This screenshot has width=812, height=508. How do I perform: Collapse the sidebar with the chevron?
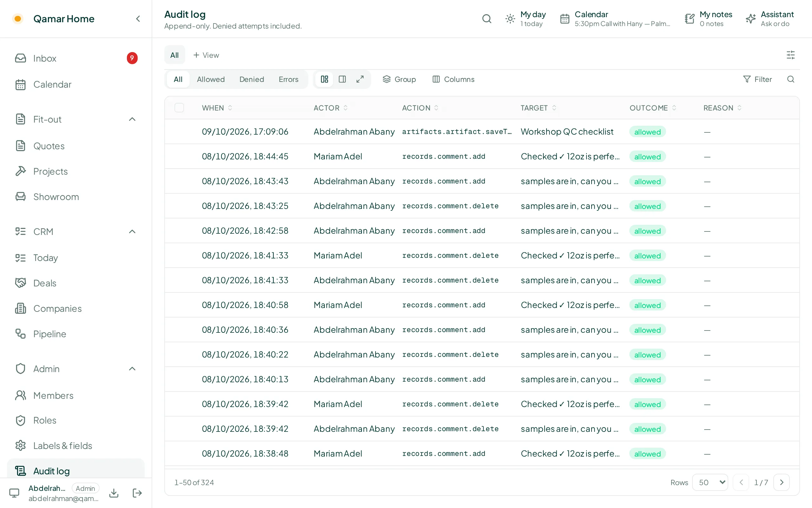tap(138, 19)
